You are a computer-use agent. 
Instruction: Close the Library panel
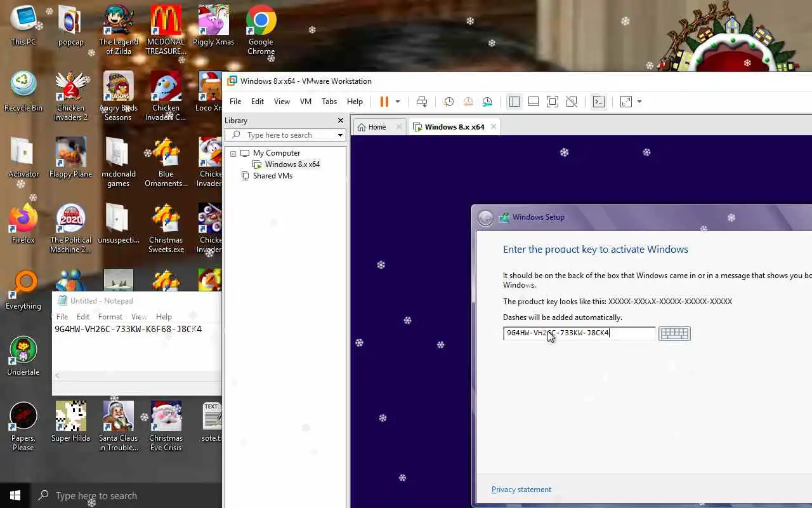tap(341, 121)
